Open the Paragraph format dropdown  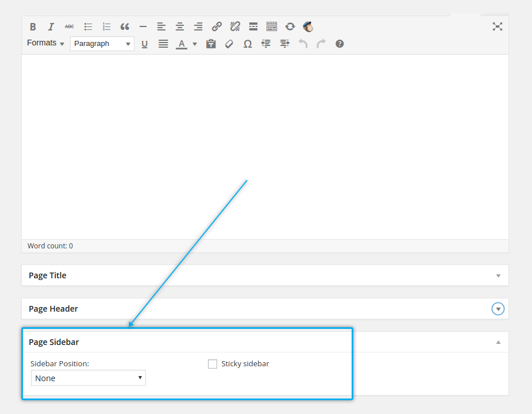[x=102, y=44]
